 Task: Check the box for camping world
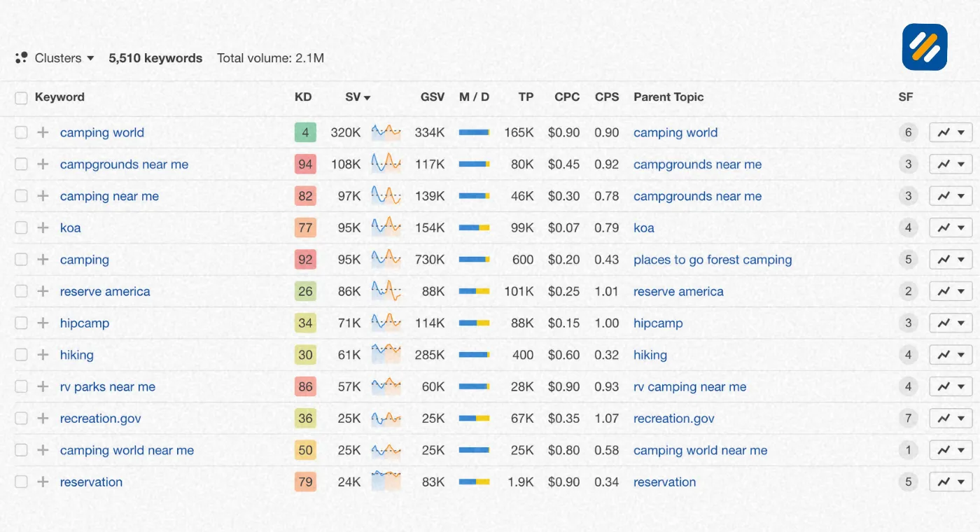(21, 132)
